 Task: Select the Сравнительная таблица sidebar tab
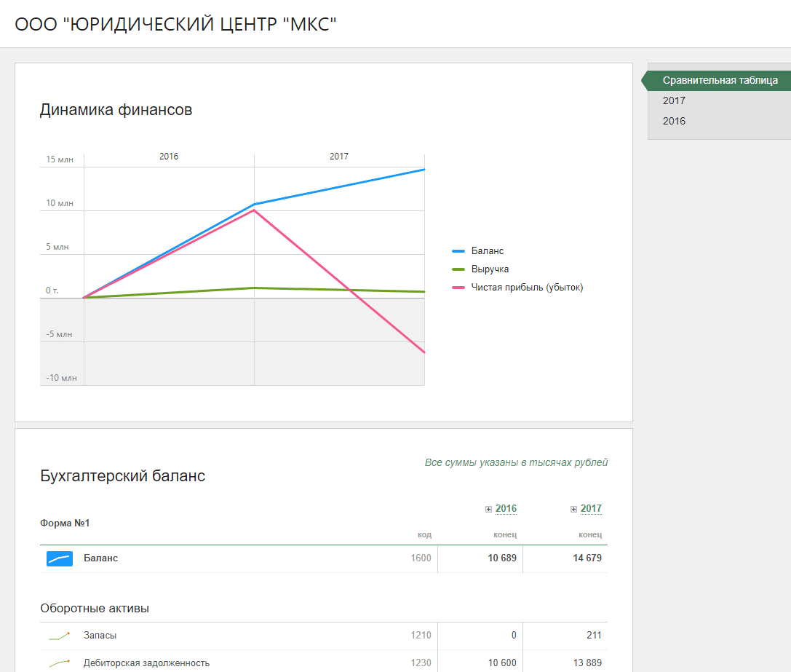click(720, 81)
